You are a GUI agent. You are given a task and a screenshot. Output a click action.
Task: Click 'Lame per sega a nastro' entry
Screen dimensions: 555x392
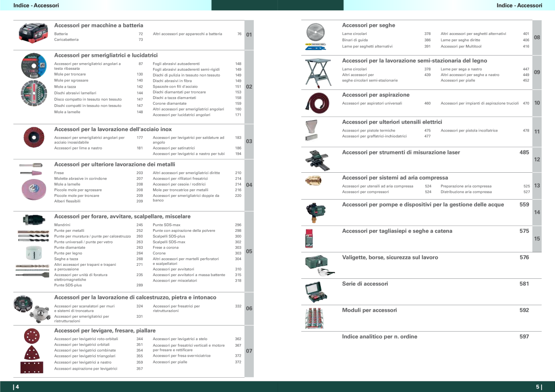461,69
